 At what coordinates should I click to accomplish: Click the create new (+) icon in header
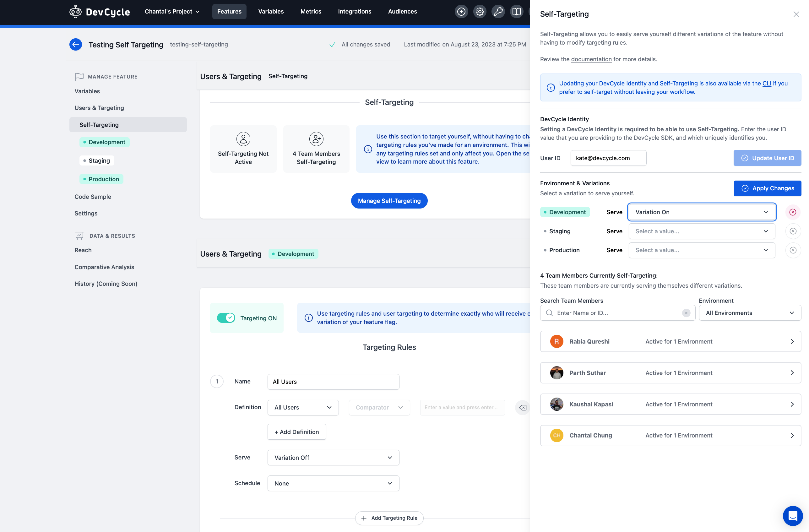461,11
